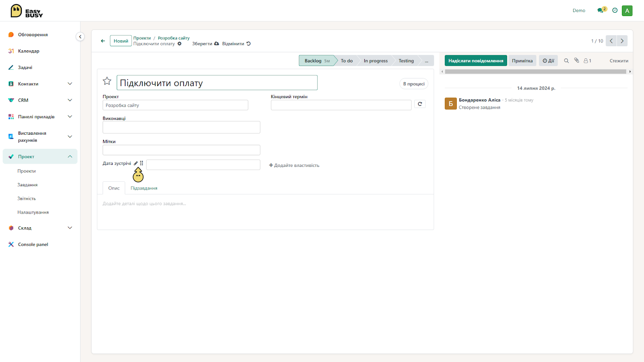The height and width of the screenshot is (362, 644).
Task: Open Проекти submenu item
Action: [27, 171]
